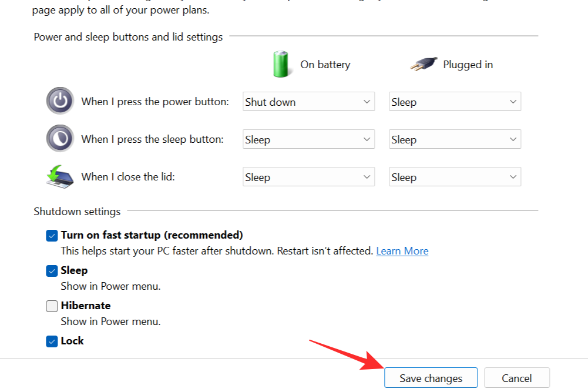Click the power plug icon
The image size is (588, 392).
424,64
